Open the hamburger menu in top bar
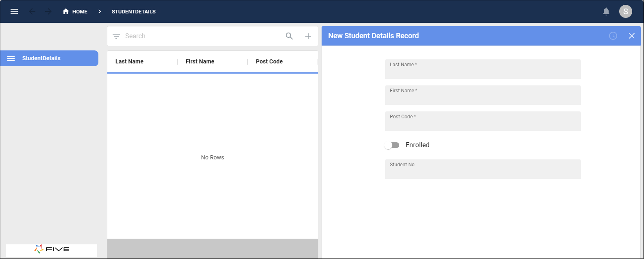This screenshot has width=644, height=259. pos(14,11)
